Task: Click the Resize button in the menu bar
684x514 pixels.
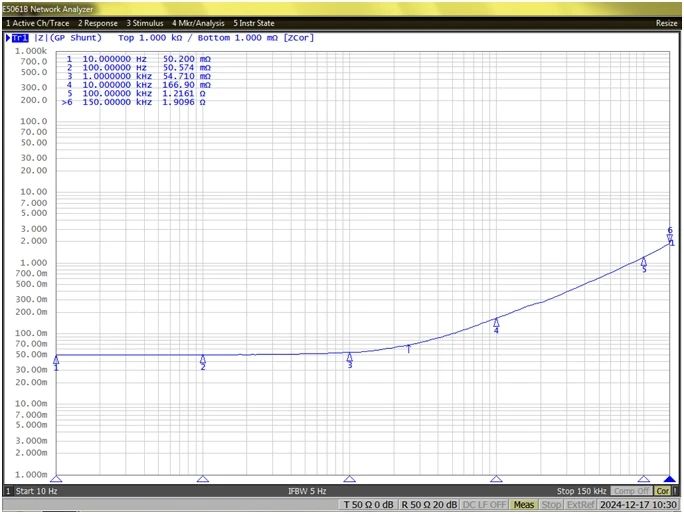Action: (666, 22)
